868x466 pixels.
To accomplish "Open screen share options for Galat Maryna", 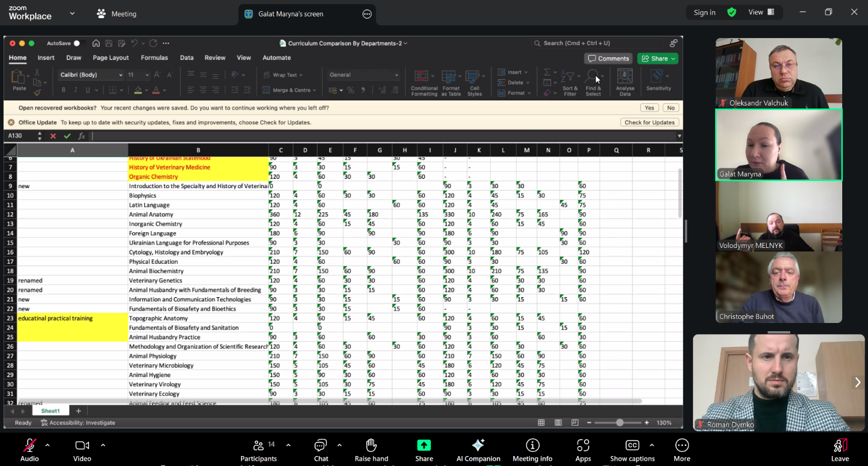I will [x=367, y=14].
